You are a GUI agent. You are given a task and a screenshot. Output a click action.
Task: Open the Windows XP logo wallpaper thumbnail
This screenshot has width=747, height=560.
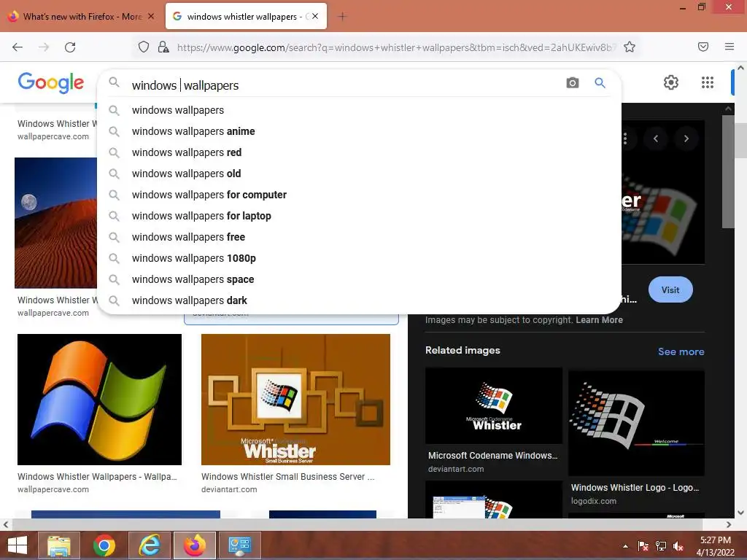99,399
